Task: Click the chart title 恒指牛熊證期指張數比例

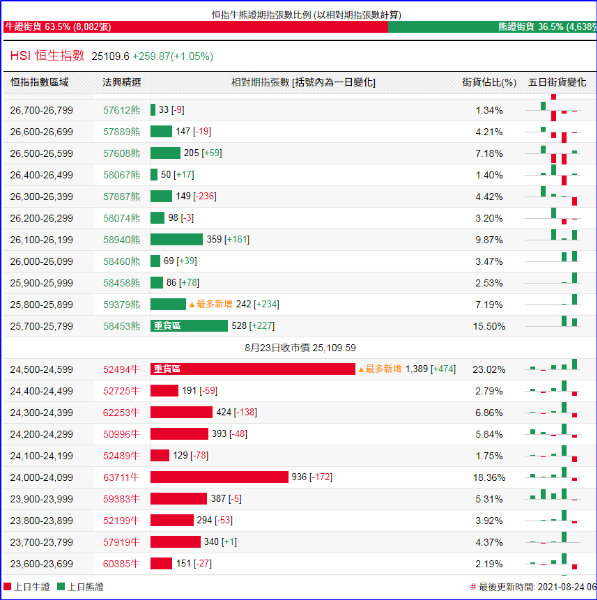Action: (307, 15)
